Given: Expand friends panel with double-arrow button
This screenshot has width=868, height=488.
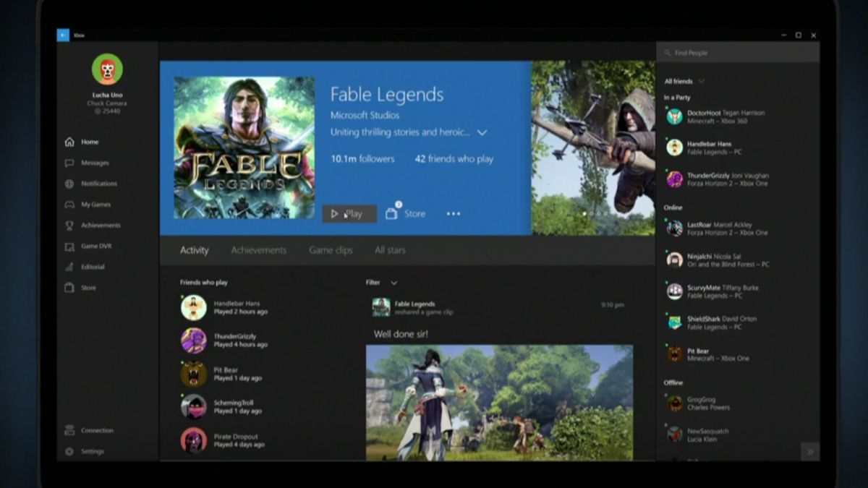Looking at the screenshot, I should pyautogui.click(x=810, y=451).
